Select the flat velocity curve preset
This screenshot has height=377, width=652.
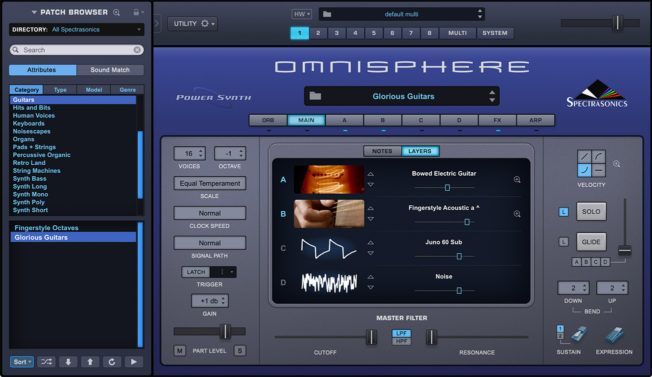(598, 170)
